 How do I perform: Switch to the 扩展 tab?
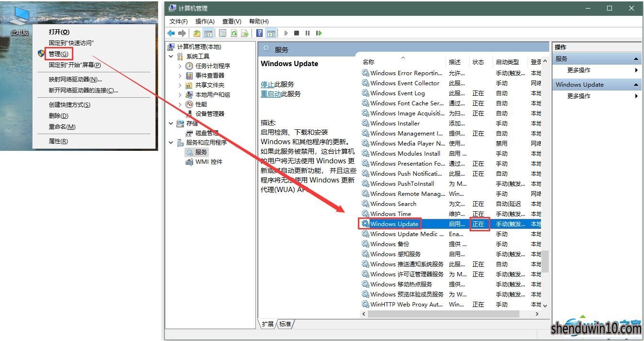(x=267, y=324)
